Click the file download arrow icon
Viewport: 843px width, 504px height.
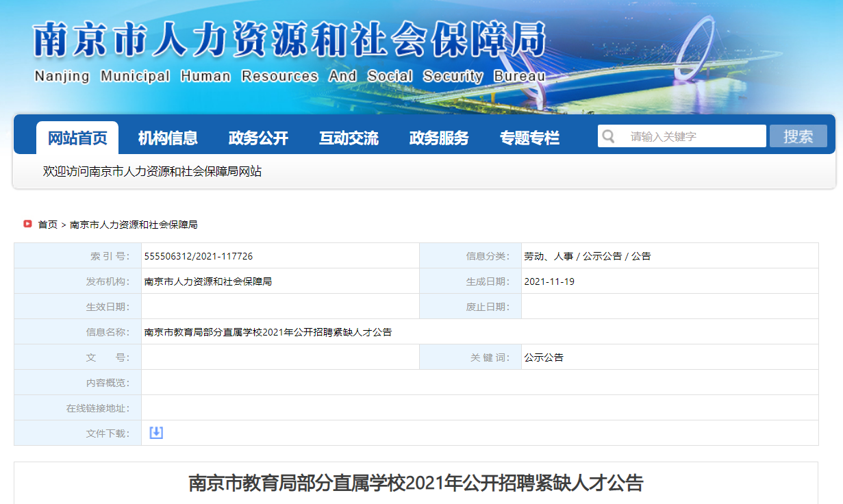(x=156, y=433)
